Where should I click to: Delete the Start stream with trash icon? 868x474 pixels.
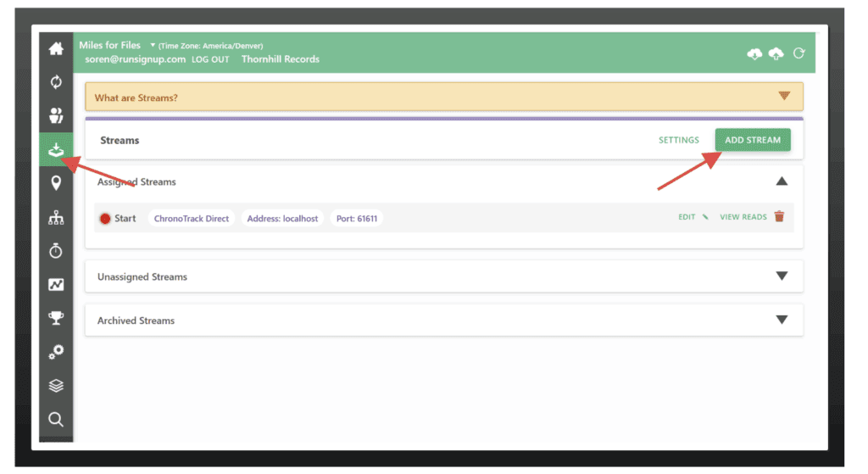click(x=779, y=217)
